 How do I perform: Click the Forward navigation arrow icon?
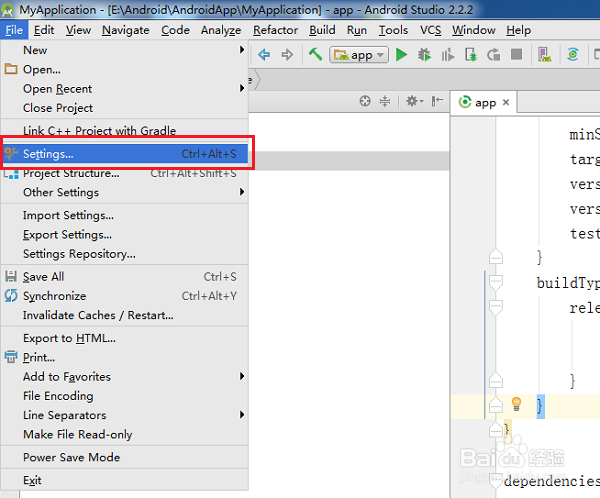(287, 55)
